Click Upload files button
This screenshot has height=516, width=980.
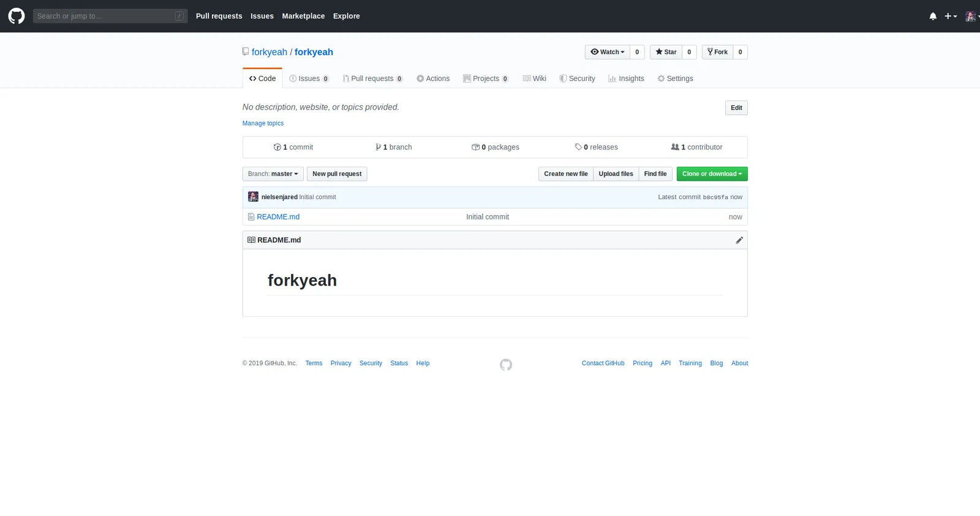(x=616, y=174)
